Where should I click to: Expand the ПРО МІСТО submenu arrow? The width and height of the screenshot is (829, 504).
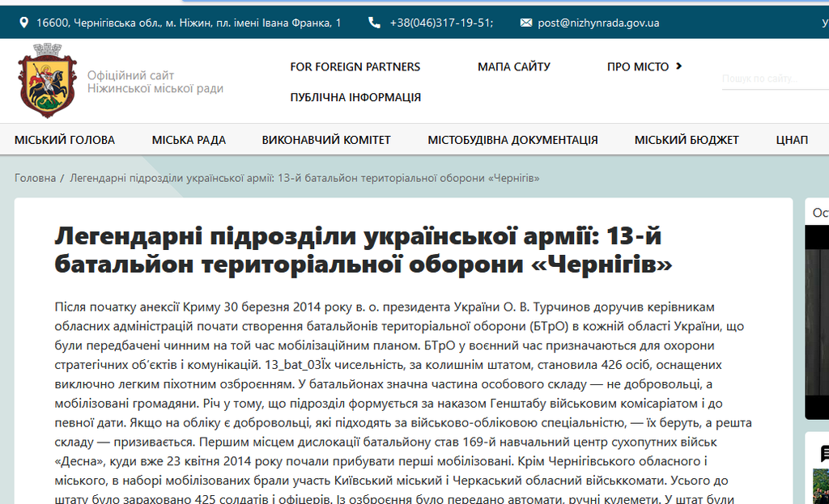[678, 66]
